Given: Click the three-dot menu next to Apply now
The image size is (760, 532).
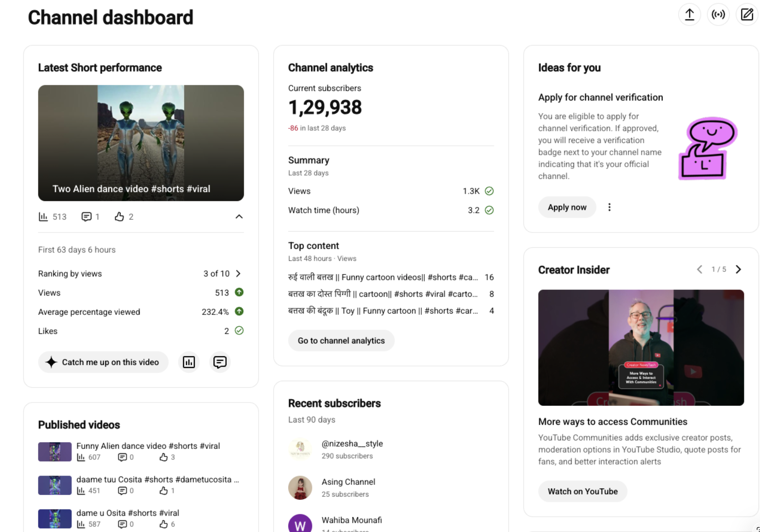Looking at the screenshot, I should pyautogui.click(x=609, y=207).
